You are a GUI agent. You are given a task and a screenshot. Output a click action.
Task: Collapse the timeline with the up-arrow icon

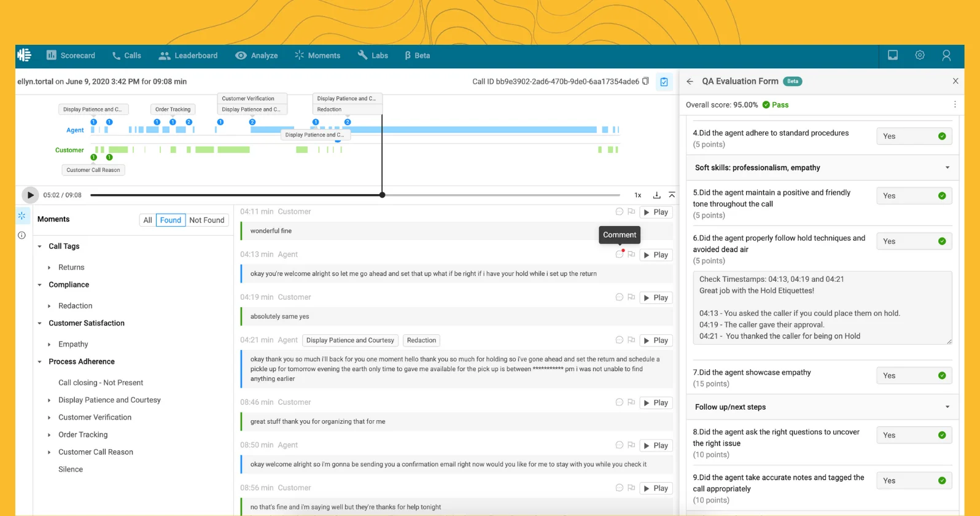[672, 195]
